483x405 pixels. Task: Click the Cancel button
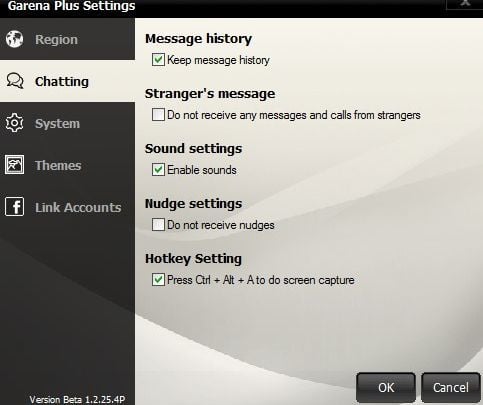tap(451, 388)
